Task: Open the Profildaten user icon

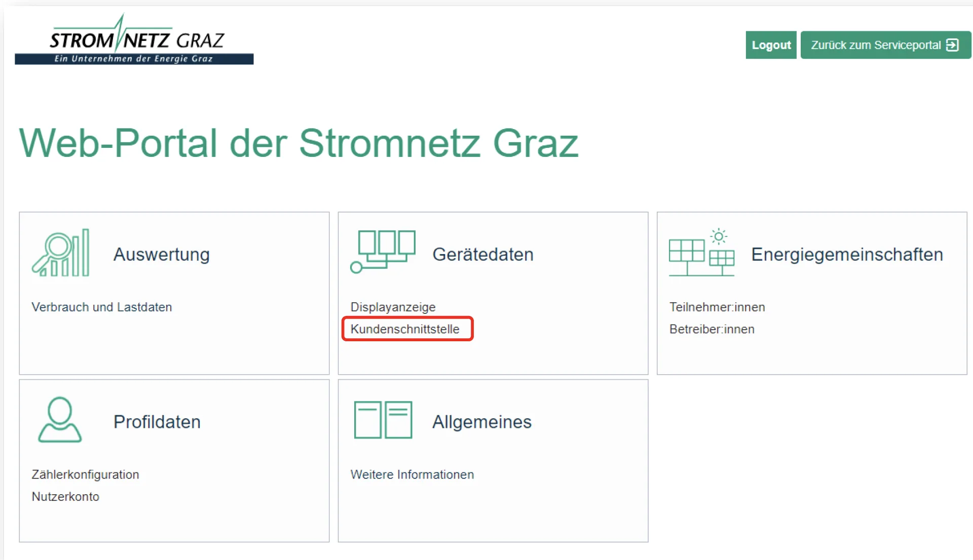Action: tap(60, 420)
